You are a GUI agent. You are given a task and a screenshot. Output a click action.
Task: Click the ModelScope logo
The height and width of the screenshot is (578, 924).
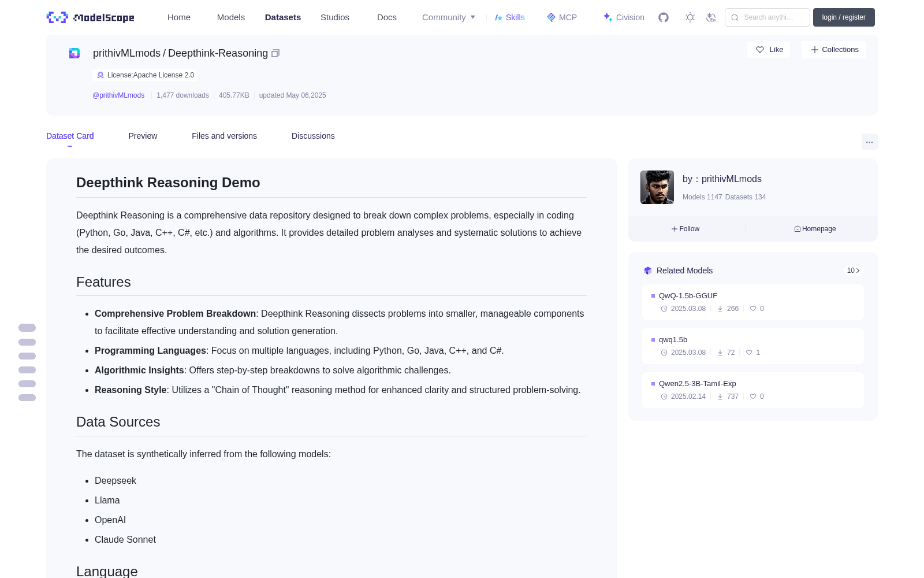[91, 17]
